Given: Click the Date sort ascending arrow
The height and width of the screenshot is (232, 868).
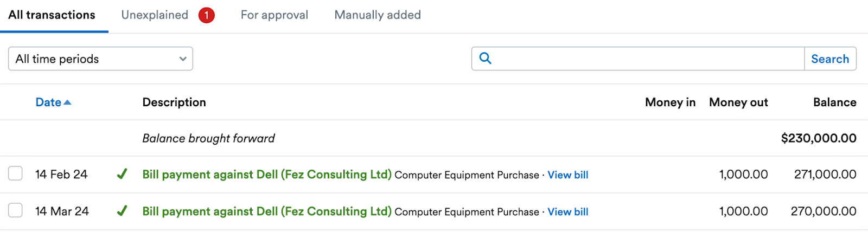Looking at the screenshot, I should coord(67,102).
